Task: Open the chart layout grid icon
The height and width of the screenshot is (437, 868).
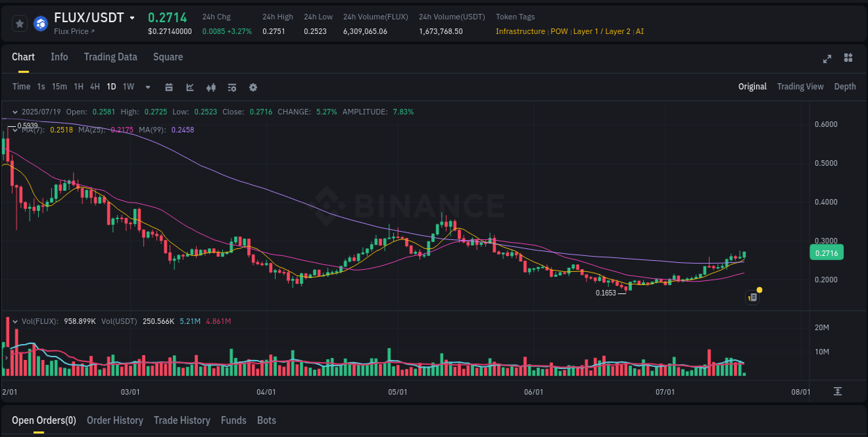Action: [x=849, y=59]
